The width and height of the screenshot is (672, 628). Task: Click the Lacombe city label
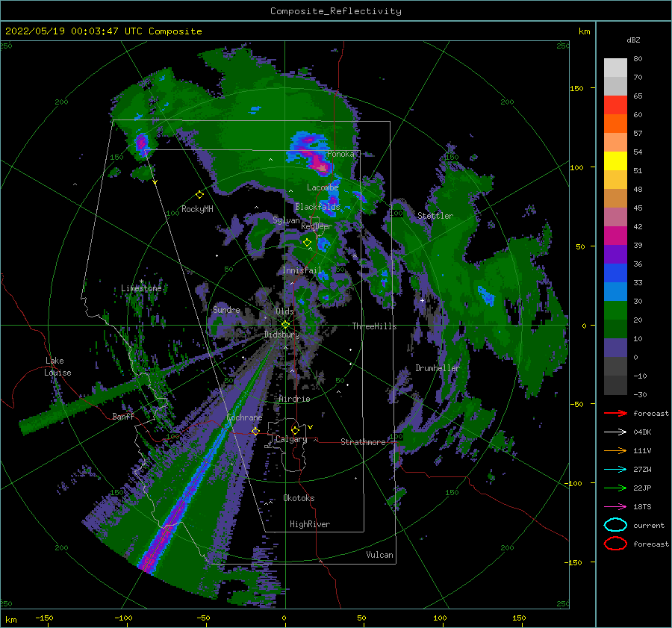tap(323, 187)
